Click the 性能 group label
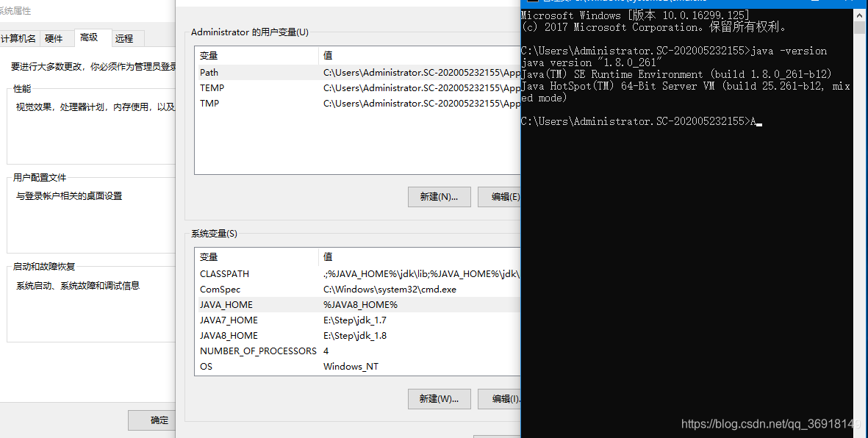 tap(22, 89)
